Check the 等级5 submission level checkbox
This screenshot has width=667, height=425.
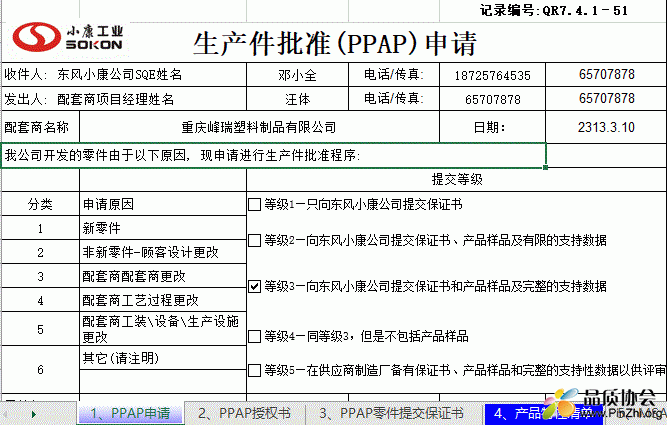(254, 370)
